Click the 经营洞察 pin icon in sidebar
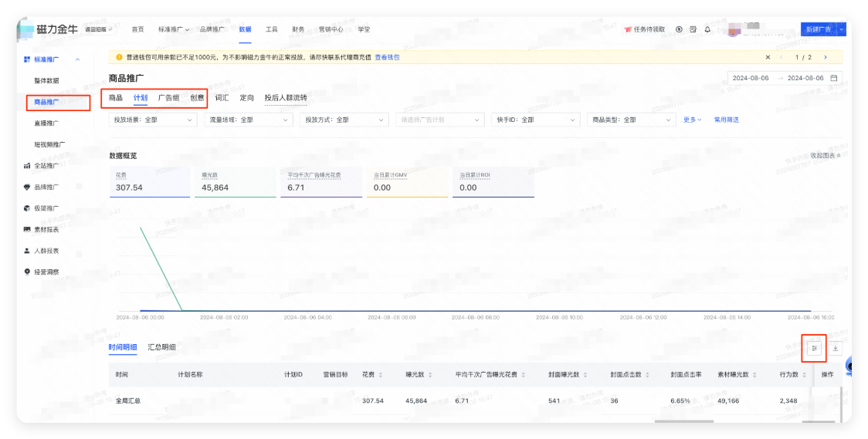 26,272
